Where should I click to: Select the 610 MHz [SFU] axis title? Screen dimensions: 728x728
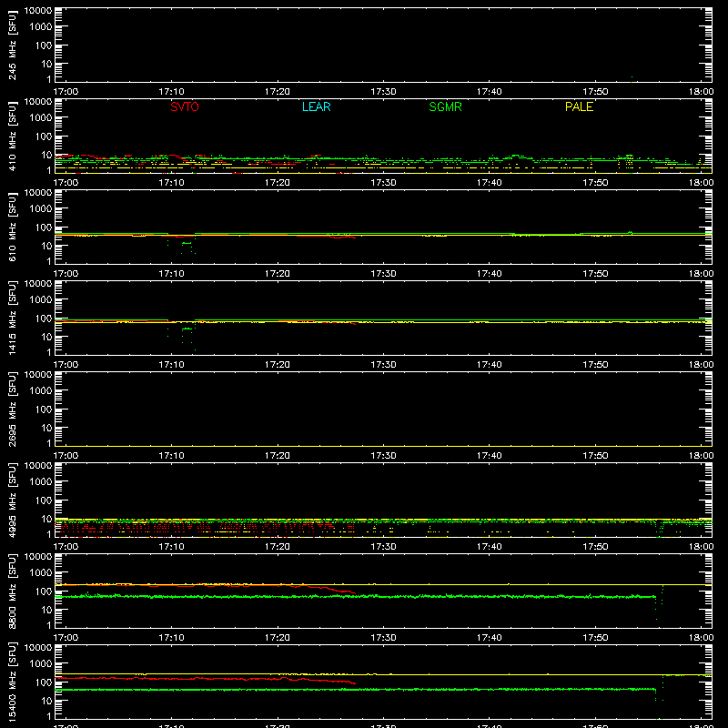(x=13, y=227)
